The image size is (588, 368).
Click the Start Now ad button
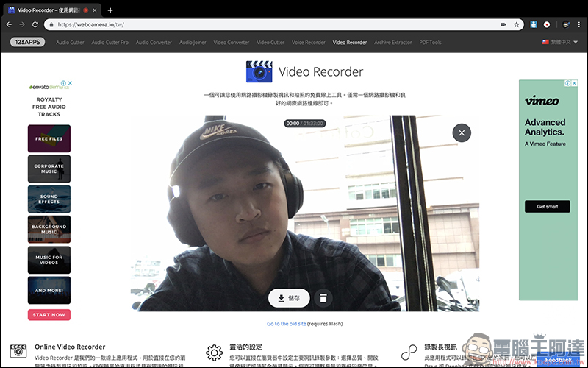(x=49, y=315)
